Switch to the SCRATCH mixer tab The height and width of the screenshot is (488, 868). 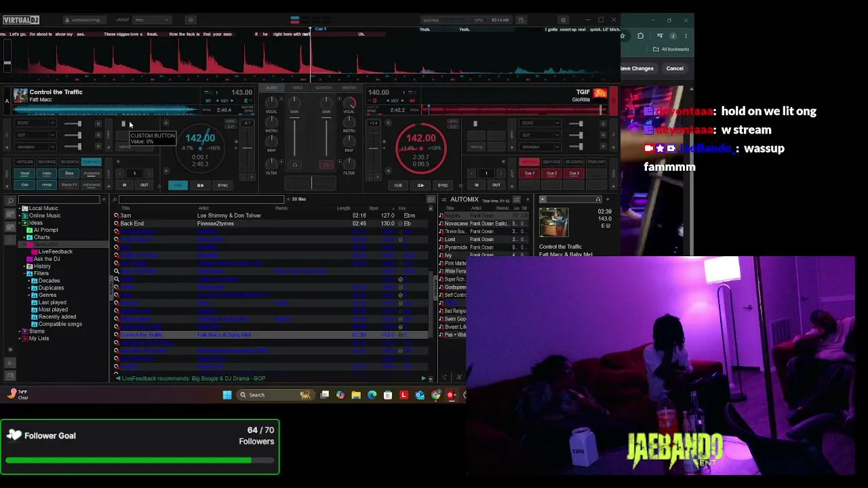point(323,87)
